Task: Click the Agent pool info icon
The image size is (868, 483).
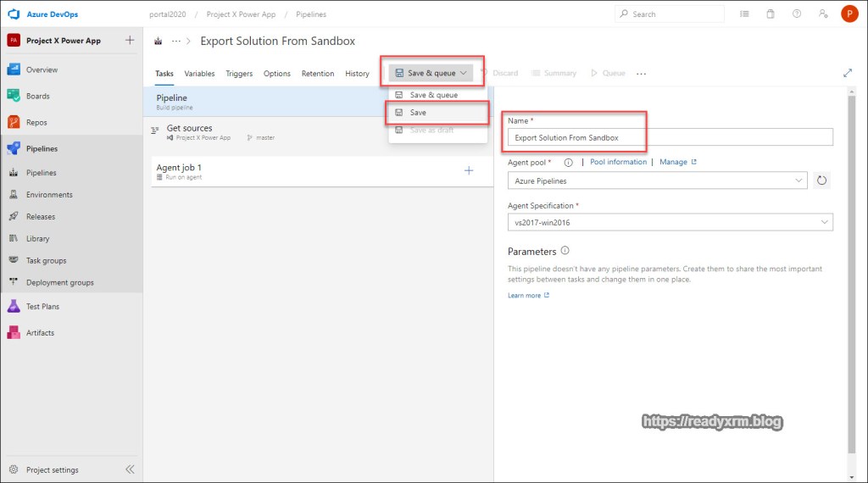Action: pyautogui.click(x=568, y=162)
